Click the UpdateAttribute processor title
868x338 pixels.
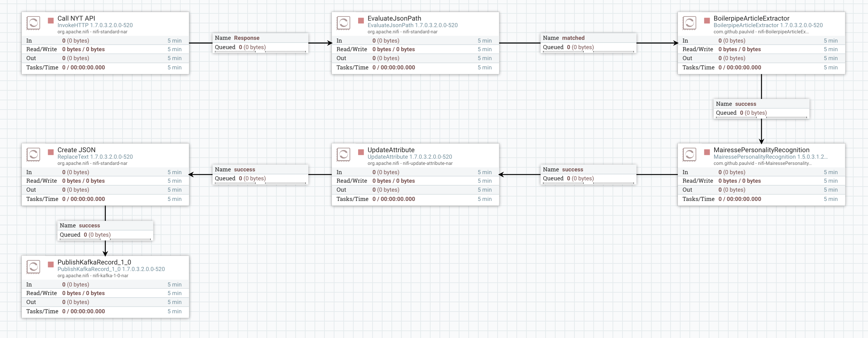click(391, 150)
